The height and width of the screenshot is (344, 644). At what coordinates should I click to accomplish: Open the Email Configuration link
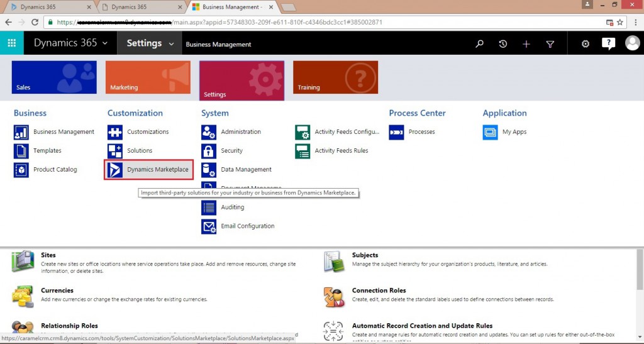[x=248, y=226]
